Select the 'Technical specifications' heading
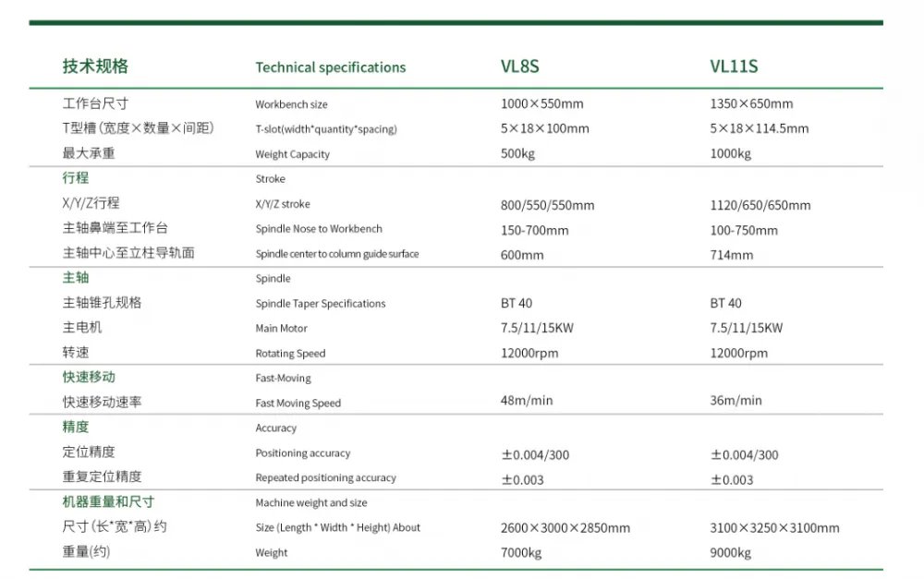The height and width of the screenshot is (579, 924). click(x=331, y=67)
